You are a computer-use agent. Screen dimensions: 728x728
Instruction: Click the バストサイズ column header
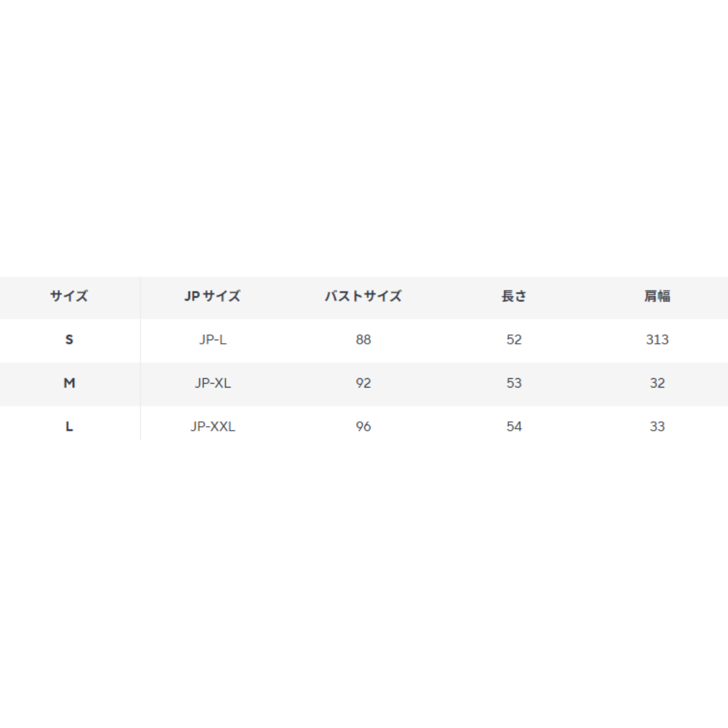(363, 296)
